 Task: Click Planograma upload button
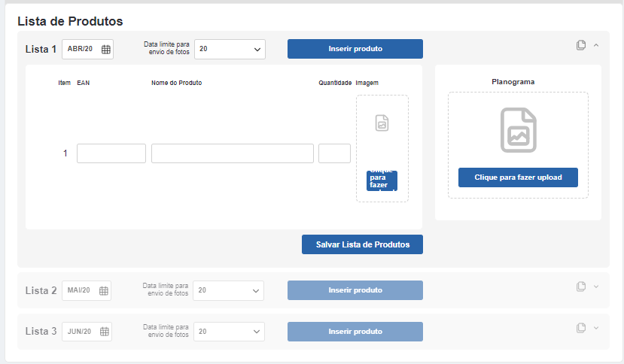[x=518, y=177]
